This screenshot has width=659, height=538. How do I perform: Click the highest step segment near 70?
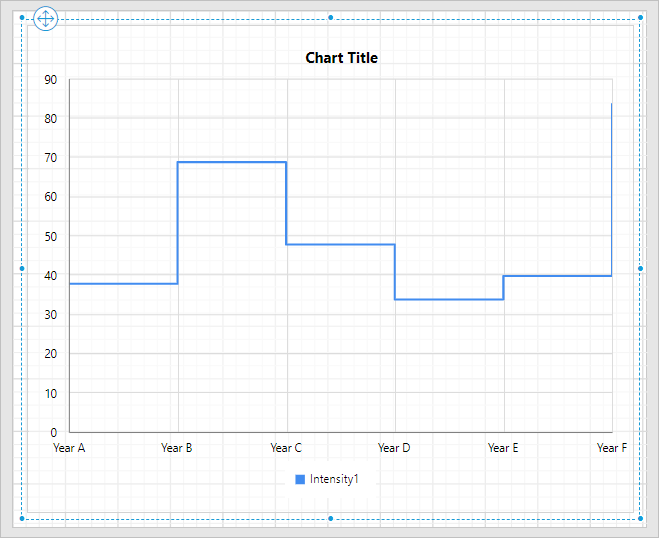tap(232, 162)
